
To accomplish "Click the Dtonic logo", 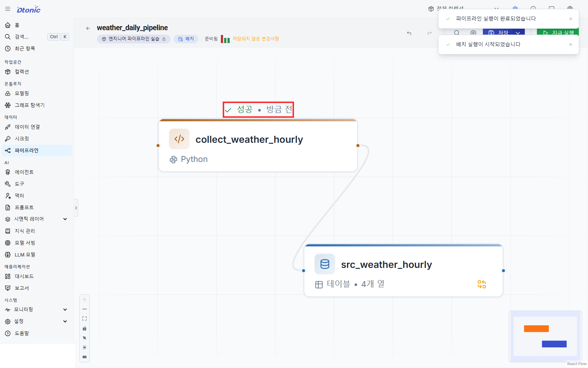I will tap(29, 10).
